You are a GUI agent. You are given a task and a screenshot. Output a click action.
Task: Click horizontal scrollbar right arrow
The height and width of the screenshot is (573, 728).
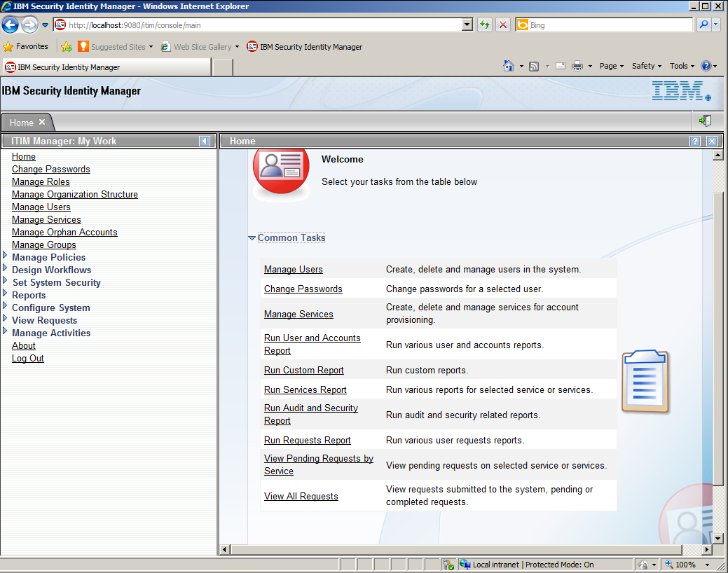point(707,550)
